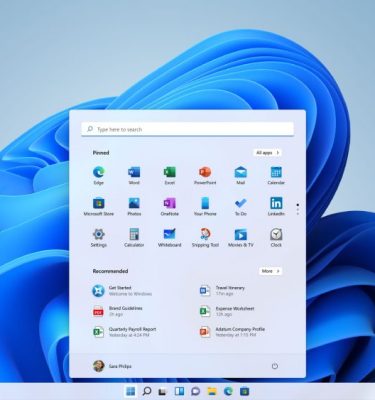The height and width of the screenshot is (400, 375).
Task: Start the Snipping Tool
Action: (205, 238)
